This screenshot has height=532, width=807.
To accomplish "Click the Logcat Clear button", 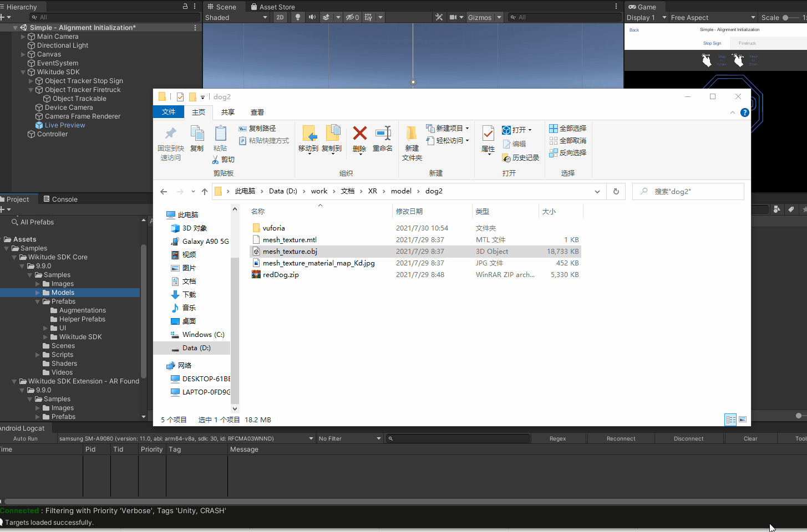I will (x=750, y=438).
